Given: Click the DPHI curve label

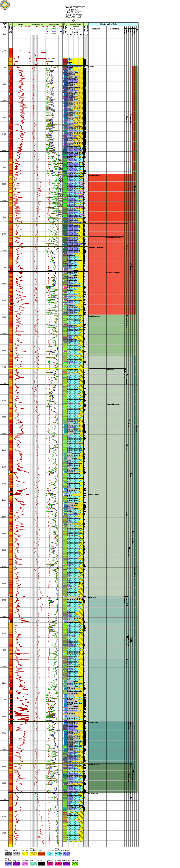Looking at the screenshot, I should (x=54, y=34).
